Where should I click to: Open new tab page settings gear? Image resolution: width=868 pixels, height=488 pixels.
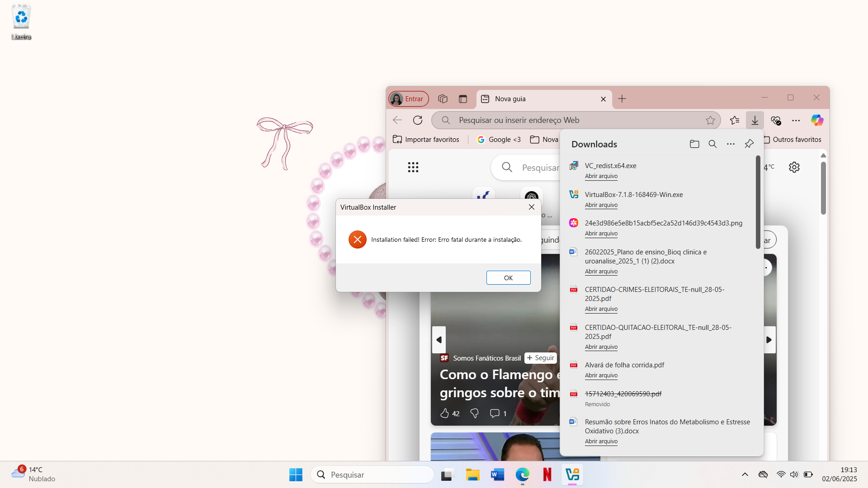(794, 167)
